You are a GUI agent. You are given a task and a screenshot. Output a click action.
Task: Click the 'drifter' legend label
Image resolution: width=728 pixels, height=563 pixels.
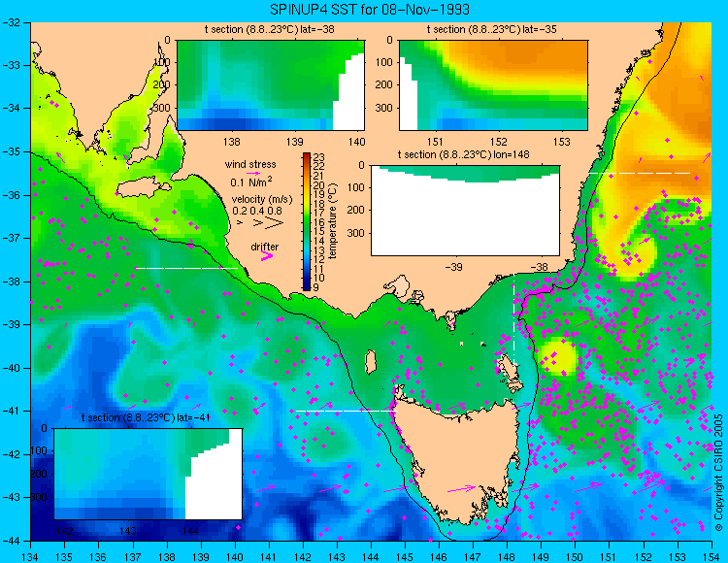265,247
